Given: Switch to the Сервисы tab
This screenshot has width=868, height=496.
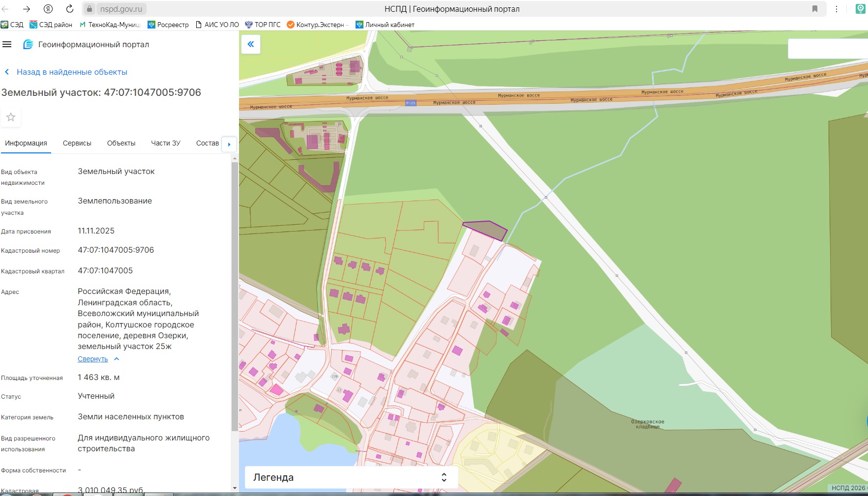Looking at the screenshot, I should tap(77, 143).
